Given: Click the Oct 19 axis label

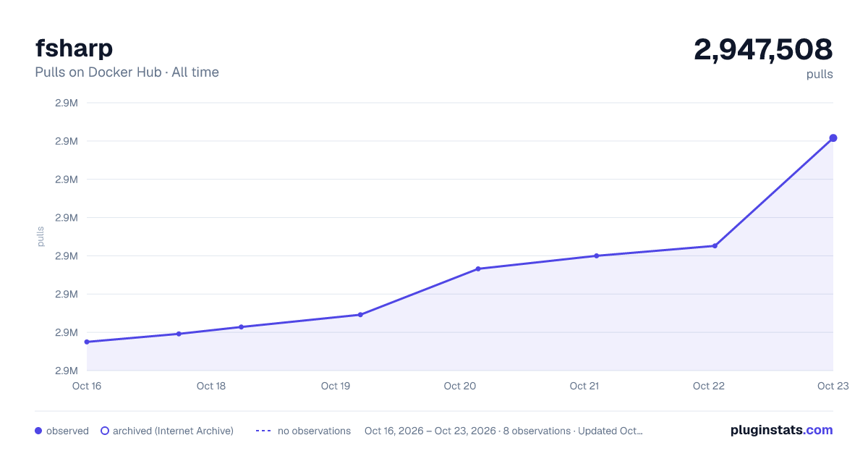Looking at the screenshot, I should (x=336, y=386).
